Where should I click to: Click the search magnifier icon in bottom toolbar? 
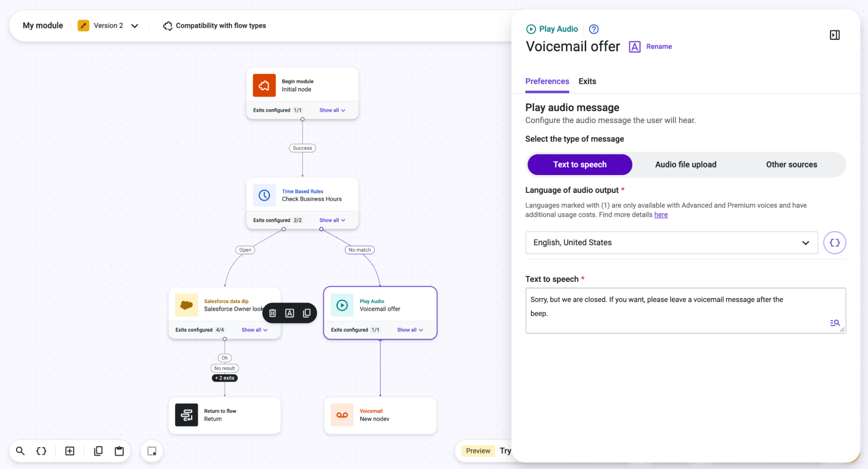20,451
